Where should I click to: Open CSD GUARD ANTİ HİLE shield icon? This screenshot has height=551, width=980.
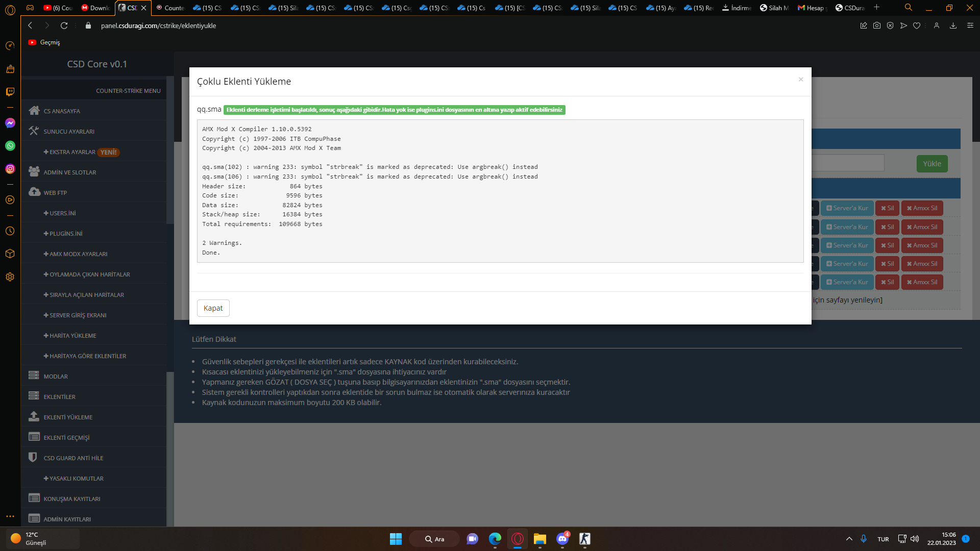tap(33, 458)
